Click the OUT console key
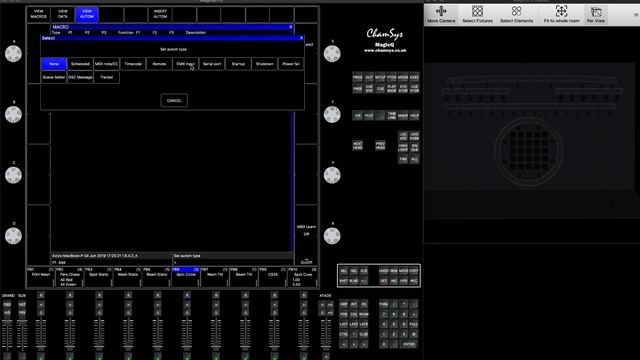 (369, 77)
